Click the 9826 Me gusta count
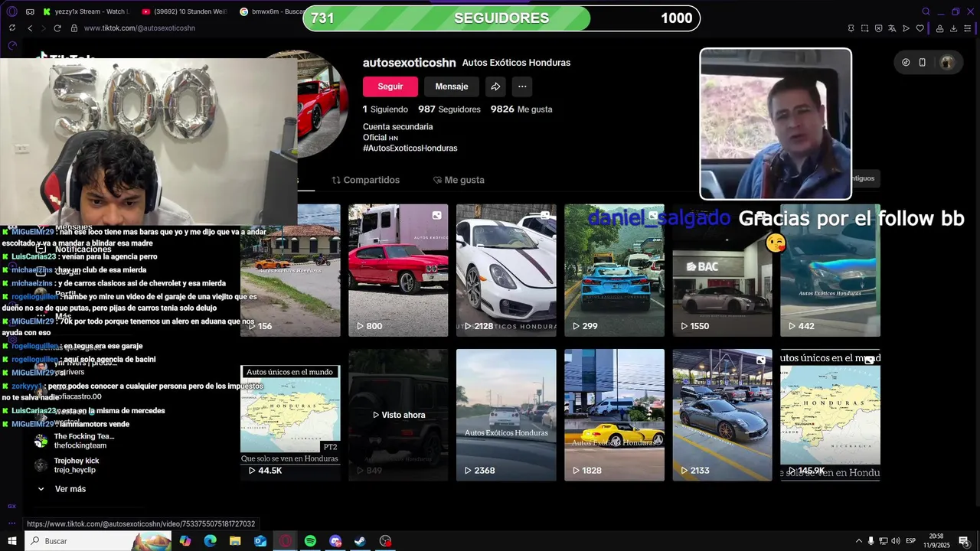Viewport: 980px width, 551px height. pyautogui.click(x=521, y=109)
